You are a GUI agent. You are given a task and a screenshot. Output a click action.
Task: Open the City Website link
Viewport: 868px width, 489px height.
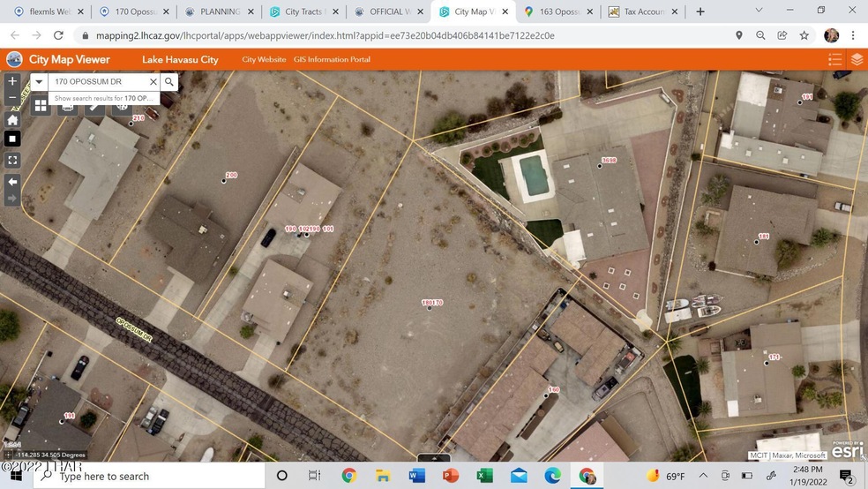tap(264, 60)
